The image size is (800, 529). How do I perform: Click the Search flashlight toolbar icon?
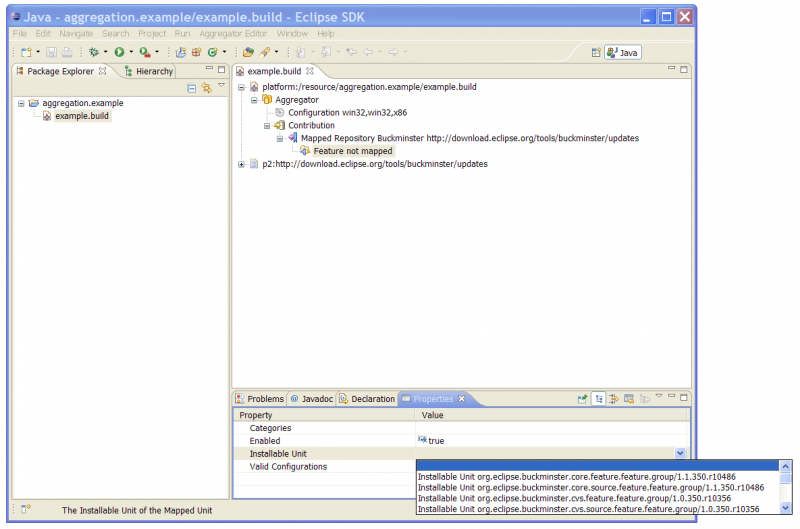pos(265,52)
